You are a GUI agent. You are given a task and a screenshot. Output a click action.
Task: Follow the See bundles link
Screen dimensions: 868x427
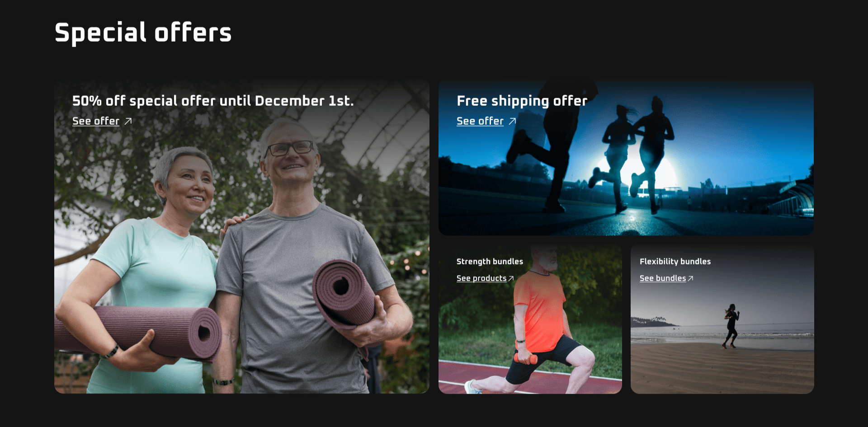(x=663, y=278)
